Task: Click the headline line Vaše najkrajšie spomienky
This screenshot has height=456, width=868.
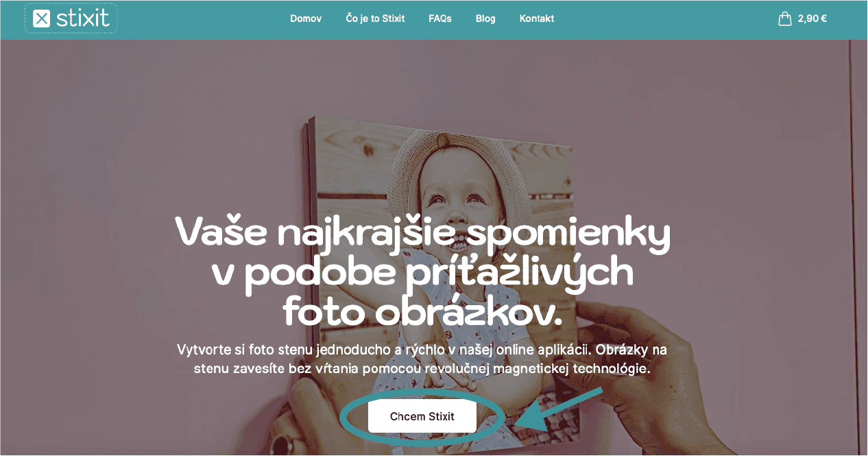Action: [423, 233]
